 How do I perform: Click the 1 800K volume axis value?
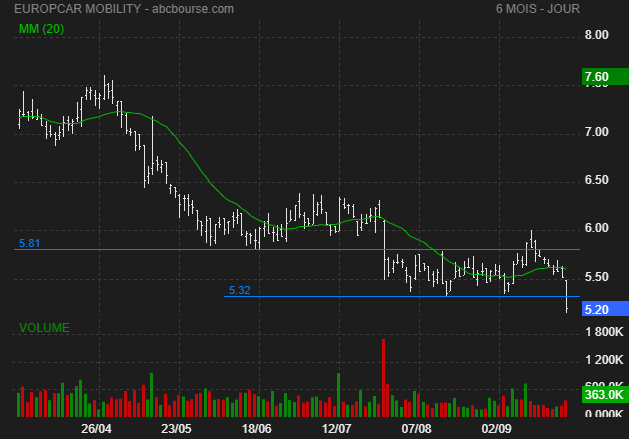[604, 332]
